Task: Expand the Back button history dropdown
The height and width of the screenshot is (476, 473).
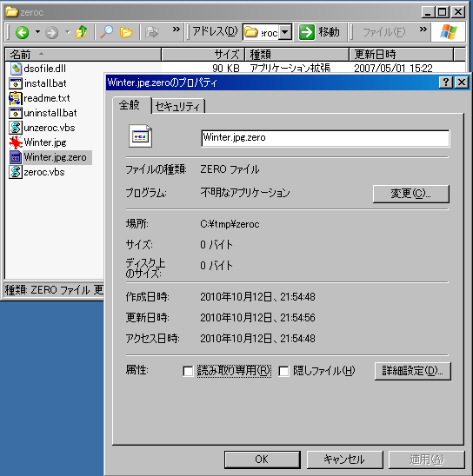Action: [37, 31]
